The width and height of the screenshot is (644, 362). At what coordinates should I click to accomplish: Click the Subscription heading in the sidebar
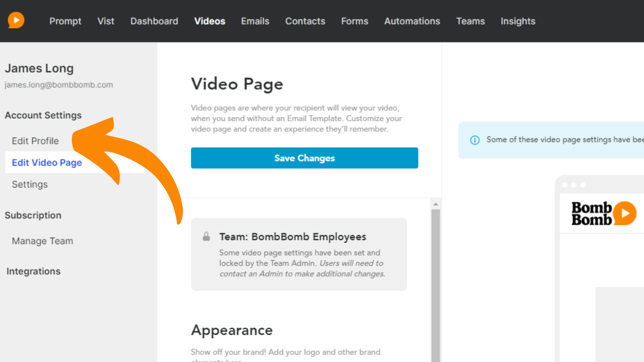pos(33,215)
